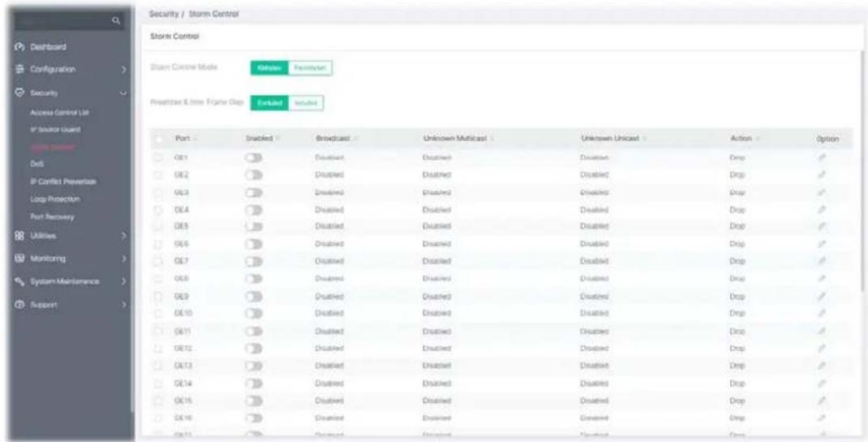Edit GE5 port with pencil icon
The height and width of the screenshot is (442, 868).
[x=822, y=226]
